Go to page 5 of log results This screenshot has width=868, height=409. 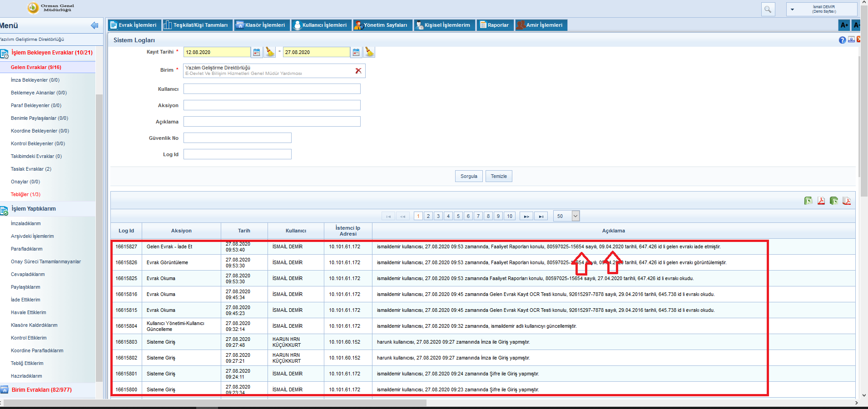coord(458,216)
